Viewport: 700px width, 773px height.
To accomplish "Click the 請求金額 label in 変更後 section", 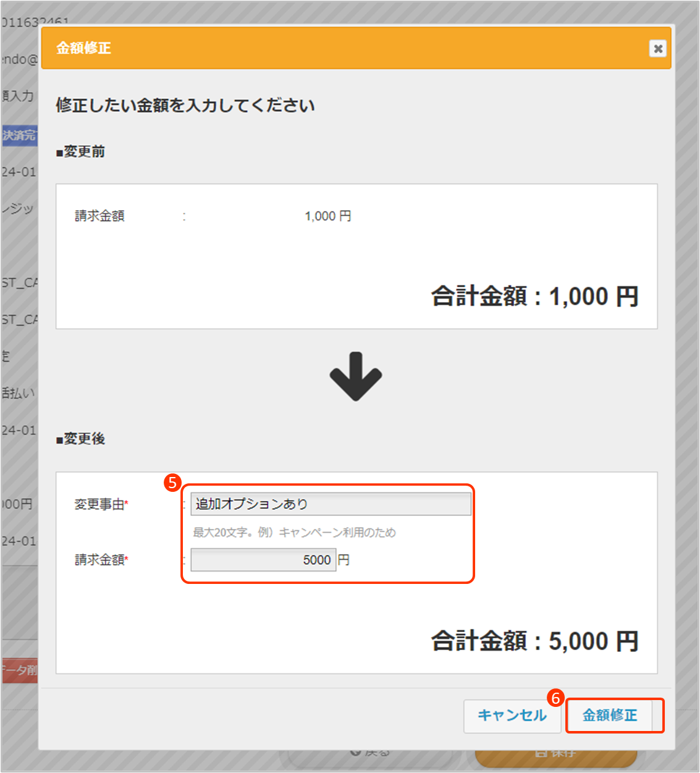I will pos(101,560).
